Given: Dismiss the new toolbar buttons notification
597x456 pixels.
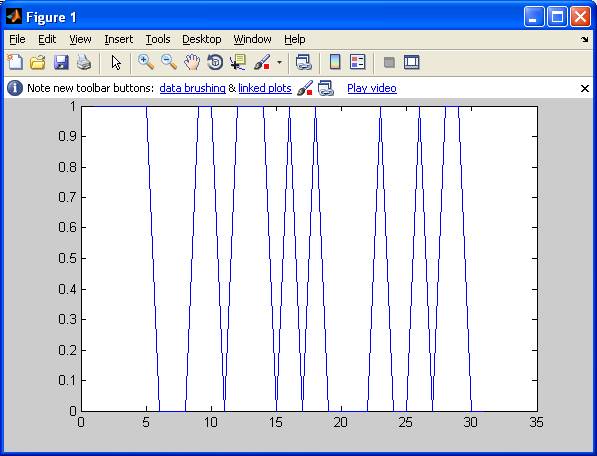Looking at the screenshot, I should pos(585,88).
